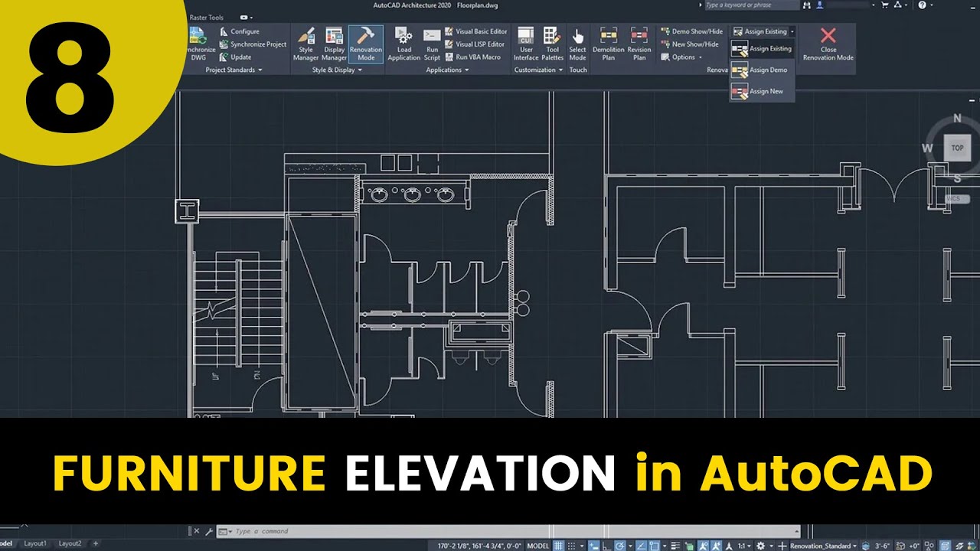This screenshot has height=551, width=980.
Task: Expand the renovation Options dropdown
Action: click(681, 57)
